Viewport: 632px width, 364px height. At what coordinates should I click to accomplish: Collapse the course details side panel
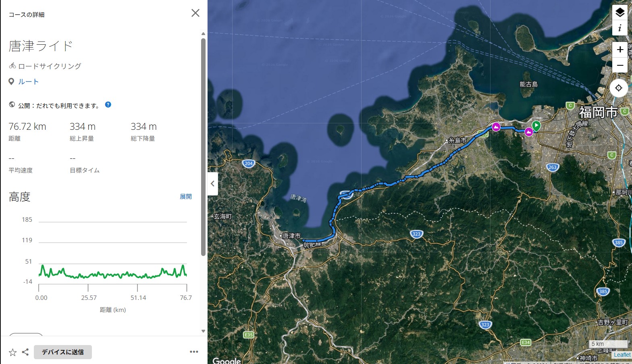[x=213, y=184]
